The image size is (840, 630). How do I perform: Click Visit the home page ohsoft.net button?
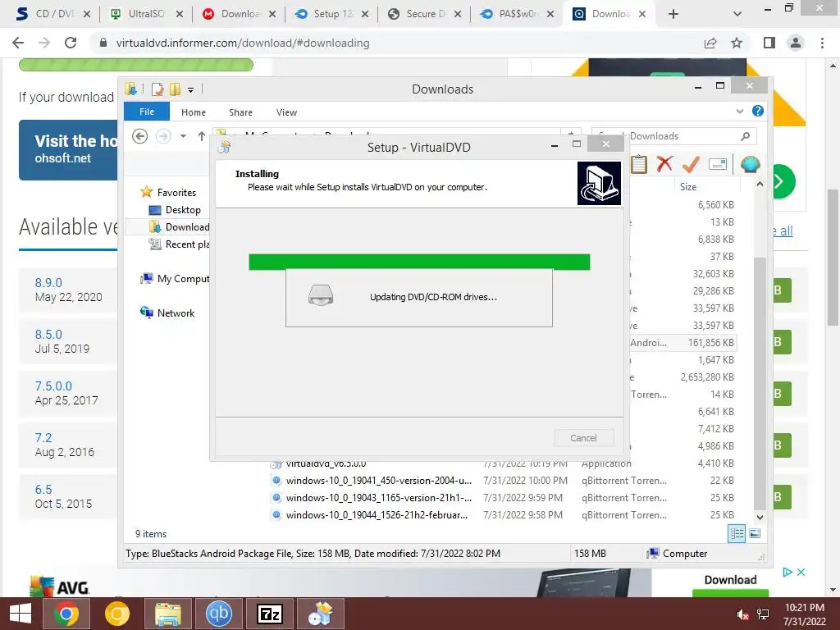point(68,149)
